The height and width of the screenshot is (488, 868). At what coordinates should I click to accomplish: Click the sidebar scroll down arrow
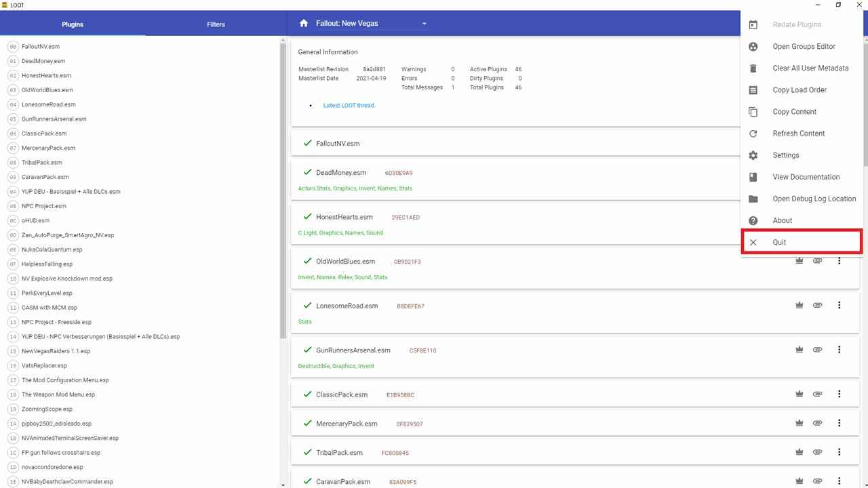click(283, 484)
